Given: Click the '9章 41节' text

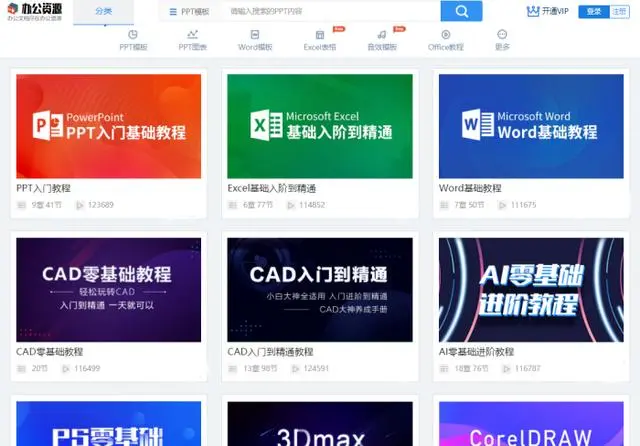Looking at the screenshot, I should pyautogui.click(x=47, y=205).
